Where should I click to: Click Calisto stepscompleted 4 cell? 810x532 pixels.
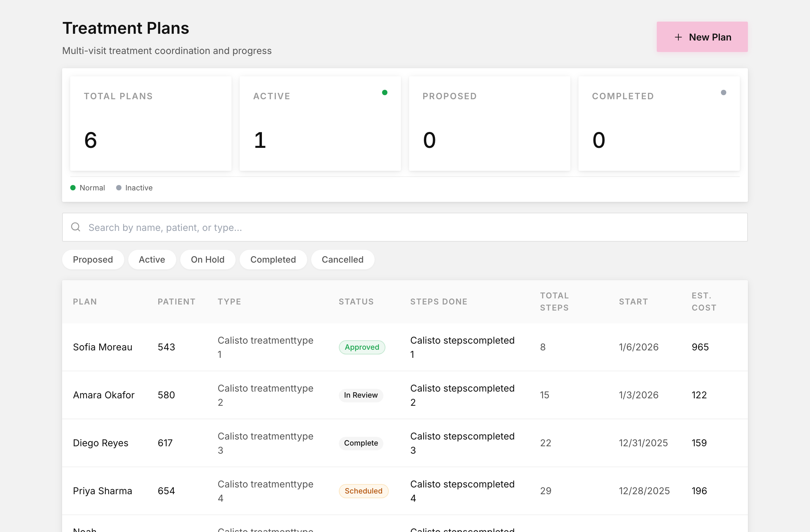tap(462, 491)
